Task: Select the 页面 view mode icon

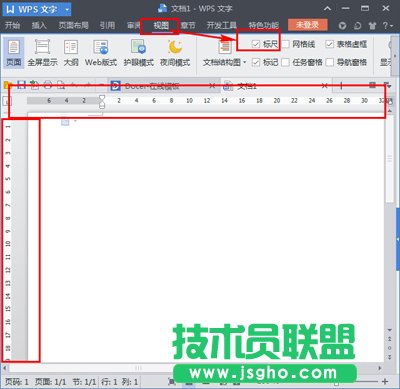Action: click(x=14, y=53)
